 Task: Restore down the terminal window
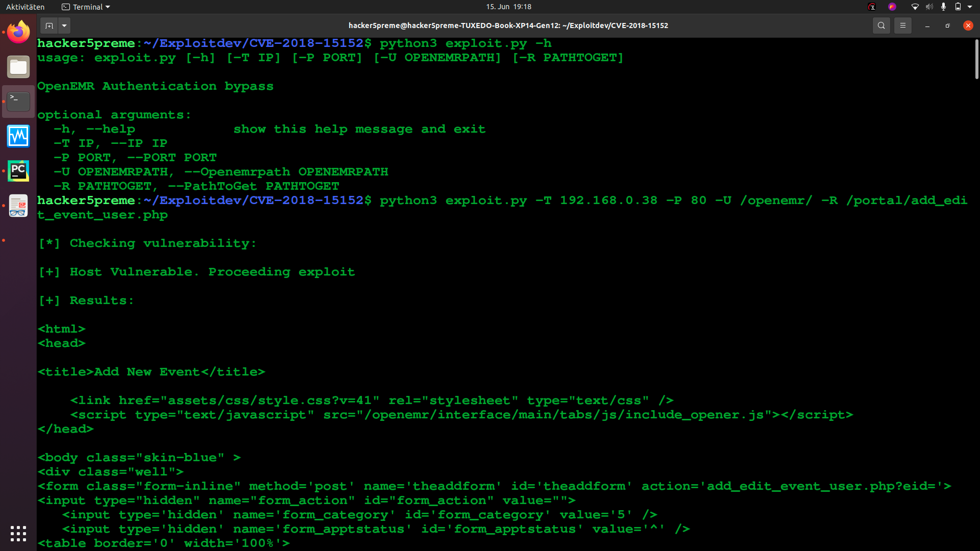point(947,26)
